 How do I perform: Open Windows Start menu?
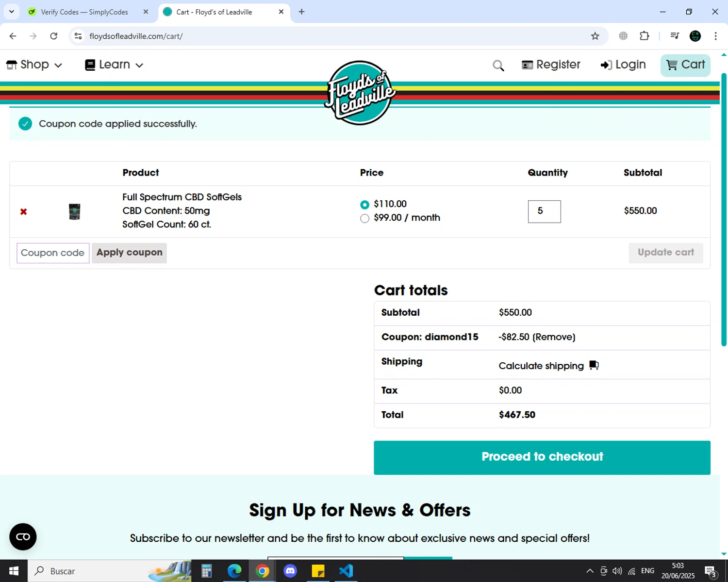tap(14, 571)
